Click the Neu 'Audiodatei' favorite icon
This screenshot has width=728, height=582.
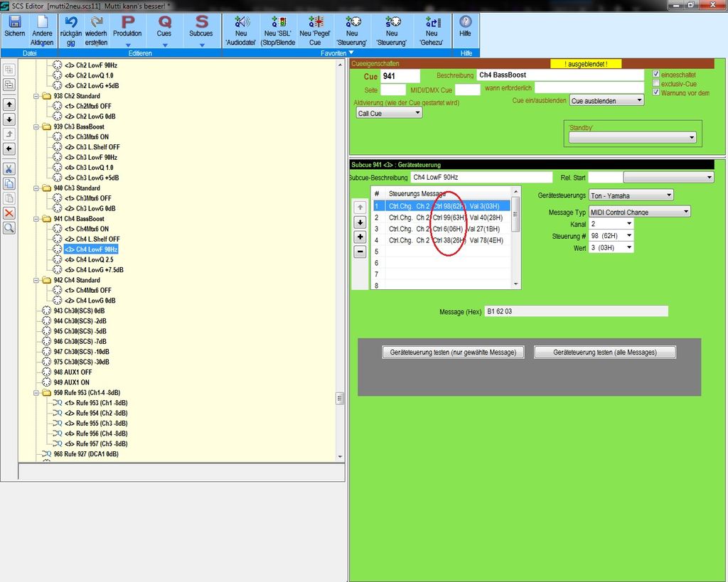241,23
